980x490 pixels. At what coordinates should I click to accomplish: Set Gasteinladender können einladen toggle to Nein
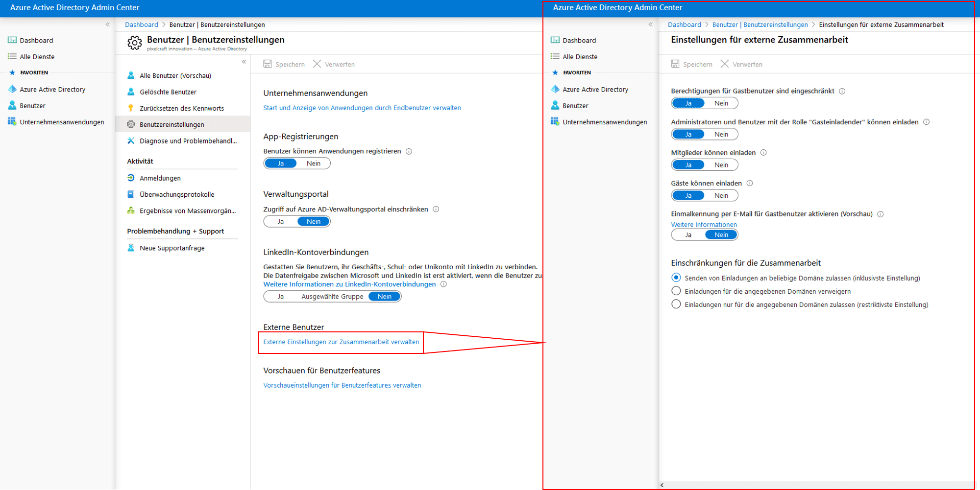(721, 134)
